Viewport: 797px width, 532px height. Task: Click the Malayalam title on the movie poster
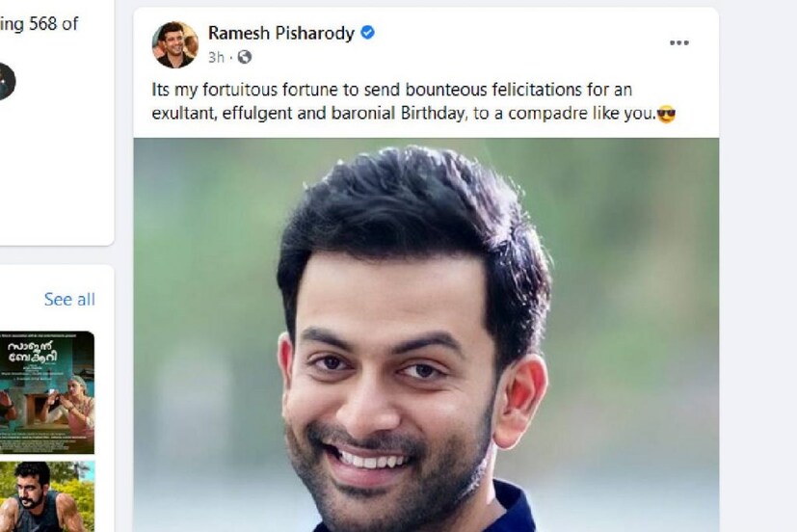click(33, 351)
